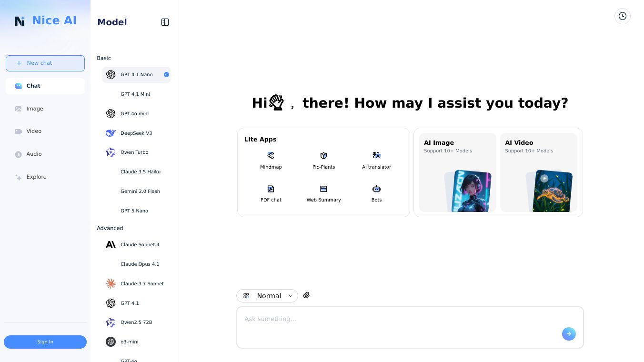644x362 pixels.
Task: Click the Claude Sonnet 4 Anthropic icon
Action: 111,245
